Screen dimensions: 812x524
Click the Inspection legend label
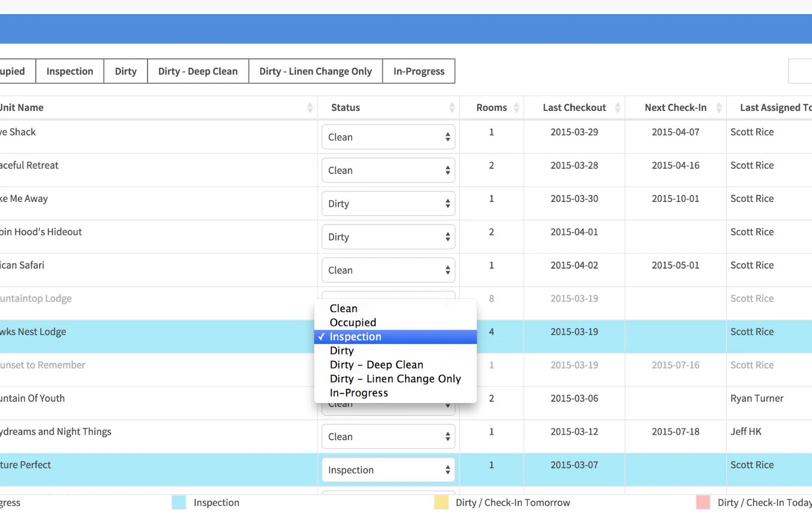coord(216,503)
